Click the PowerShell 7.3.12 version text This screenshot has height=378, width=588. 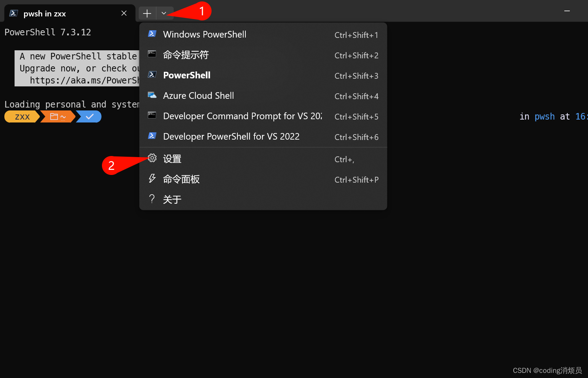(48, 32)
